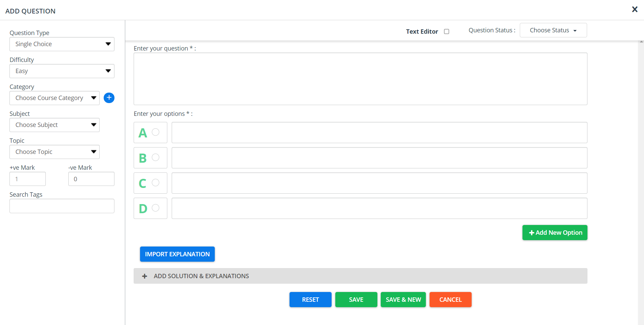Open the Choose Course Category dropdown
Viewport: 644px width, 325px height.
(x=55, y=98)
